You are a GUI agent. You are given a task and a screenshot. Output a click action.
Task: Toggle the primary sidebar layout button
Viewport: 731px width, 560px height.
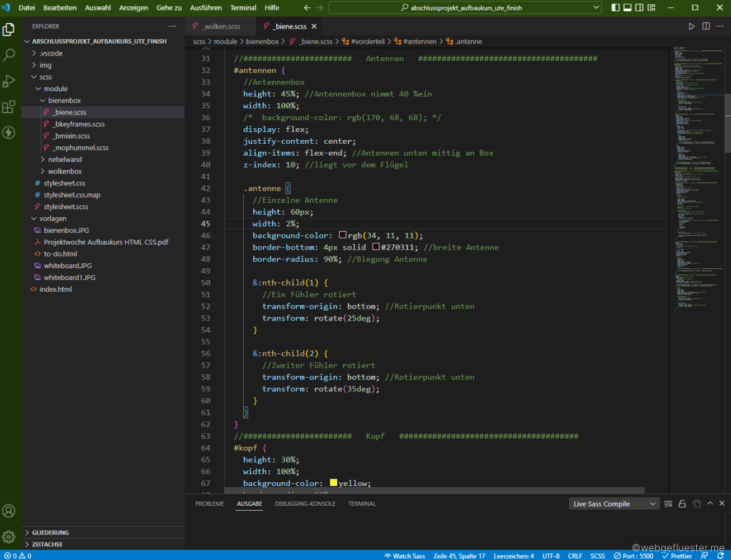pos(615,8)
